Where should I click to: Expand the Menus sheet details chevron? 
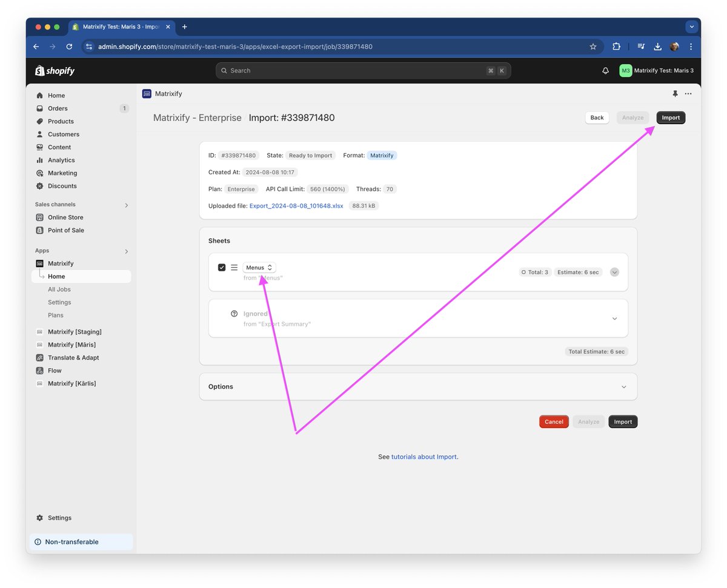(x=614, y=273)
